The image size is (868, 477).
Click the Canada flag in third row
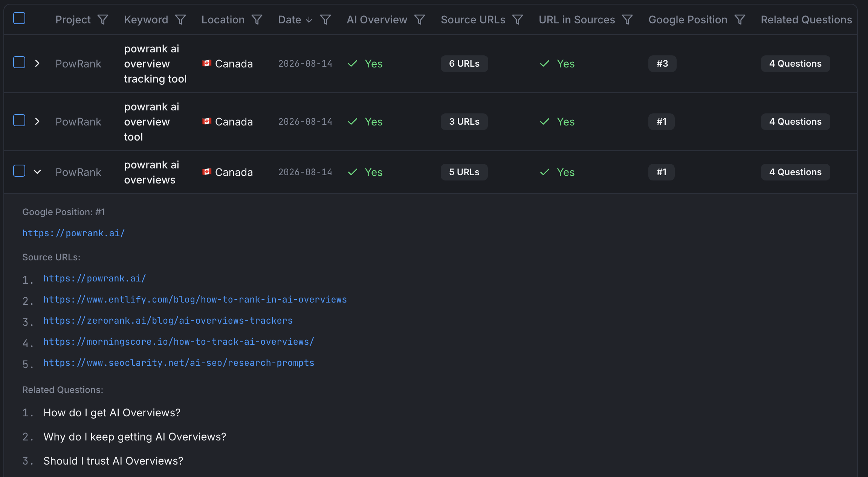(206, 172)
